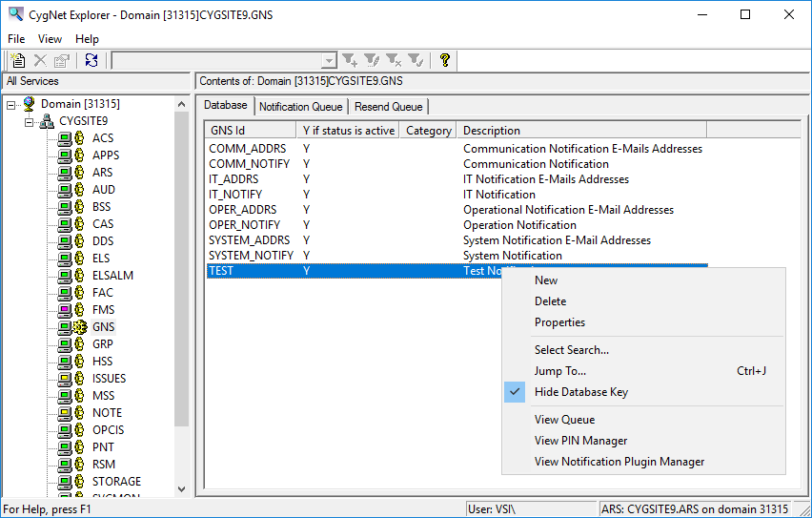Select the COMM_ADDRS row
The image size is (812, 518).
click(457, 149)
